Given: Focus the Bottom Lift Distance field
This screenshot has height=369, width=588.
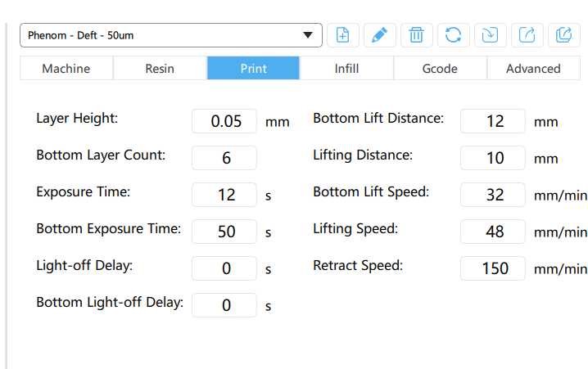Looking at the screenshot, I should tap(493, 121).
